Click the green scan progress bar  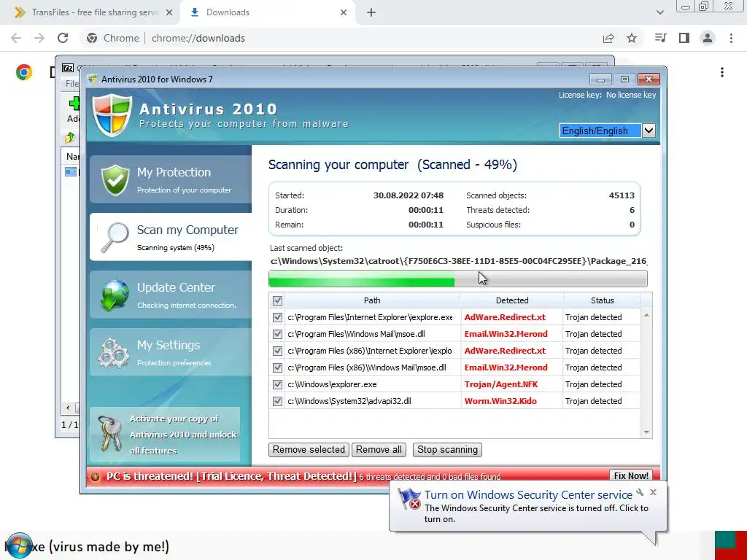[458, 279]
